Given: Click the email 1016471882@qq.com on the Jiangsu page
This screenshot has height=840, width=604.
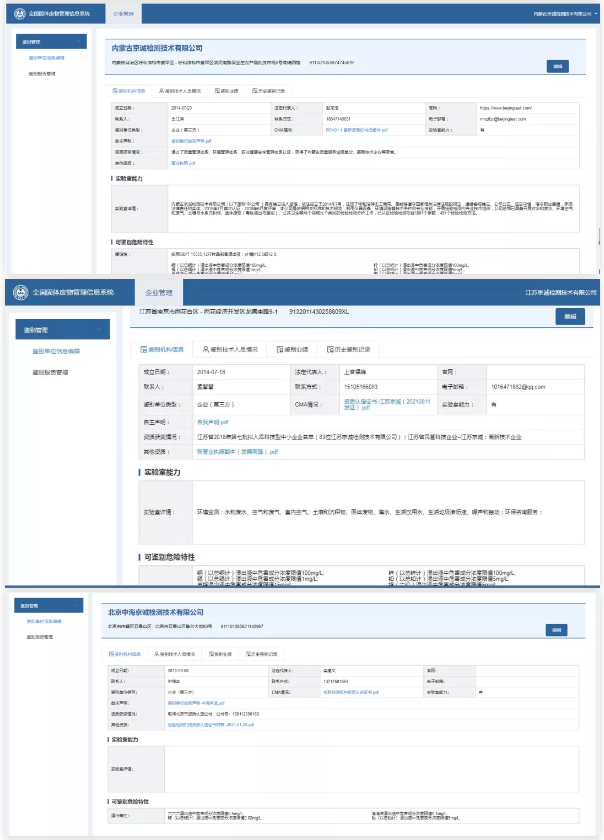Looking at the screenshot, I should [x=518, y=387].
